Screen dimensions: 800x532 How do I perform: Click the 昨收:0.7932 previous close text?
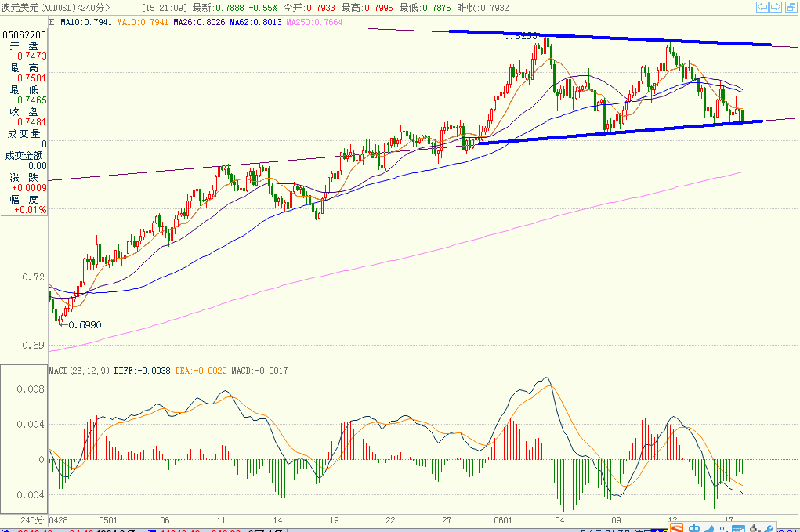click(483, 8)
